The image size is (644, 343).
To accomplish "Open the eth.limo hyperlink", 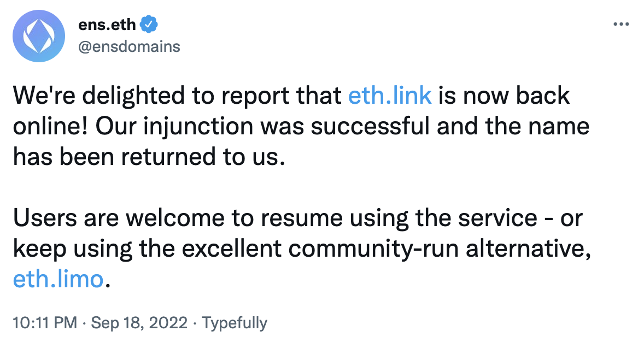I will coord(58,280).
